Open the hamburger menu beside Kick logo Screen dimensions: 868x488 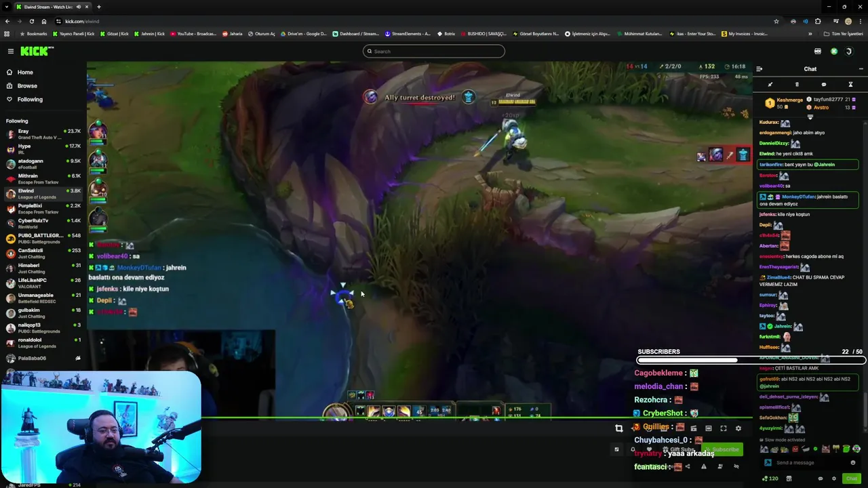pos(11,52)
